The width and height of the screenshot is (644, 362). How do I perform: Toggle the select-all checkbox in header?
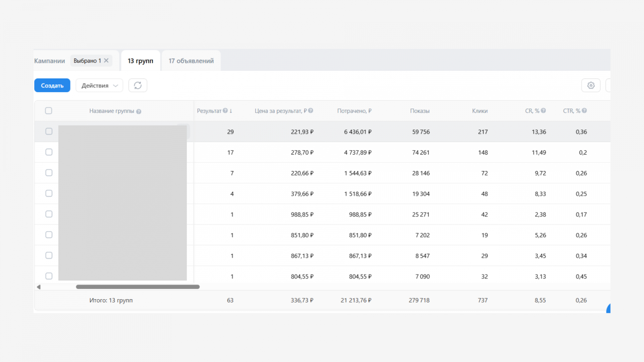[49, 111]
